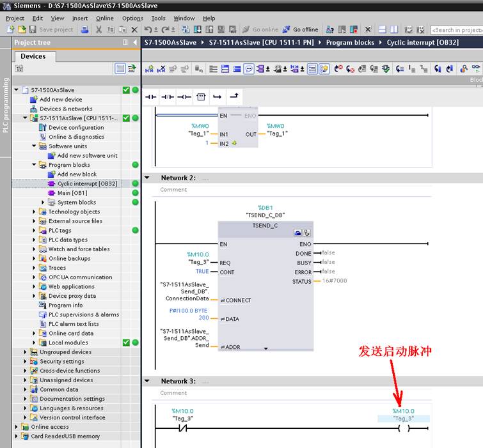Expand TSEND_C block bottom arrow
Viewport: 483px width, 448px height.
pyautogui.click(x=266, y=348)
